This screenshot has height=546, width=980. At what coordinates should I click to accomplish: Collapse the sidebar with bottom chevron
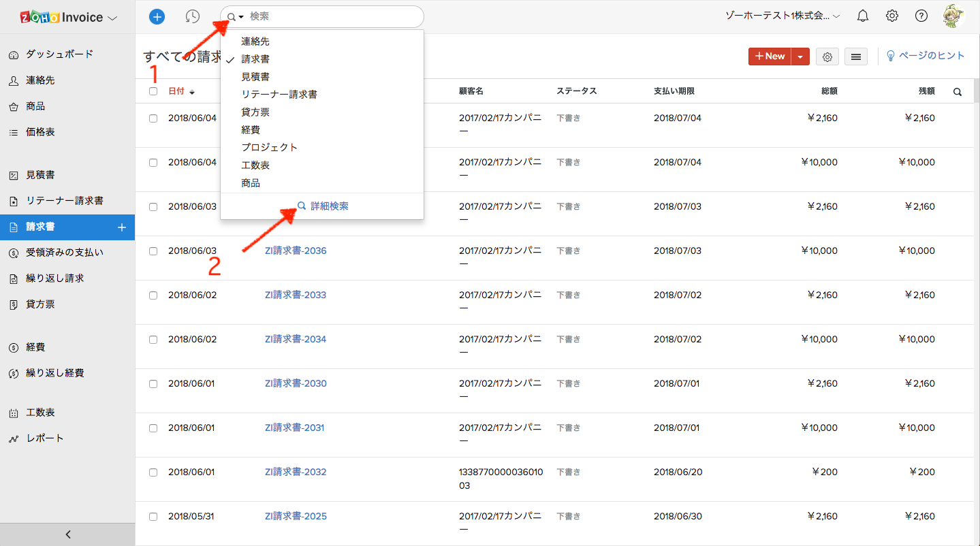(67, 534)
